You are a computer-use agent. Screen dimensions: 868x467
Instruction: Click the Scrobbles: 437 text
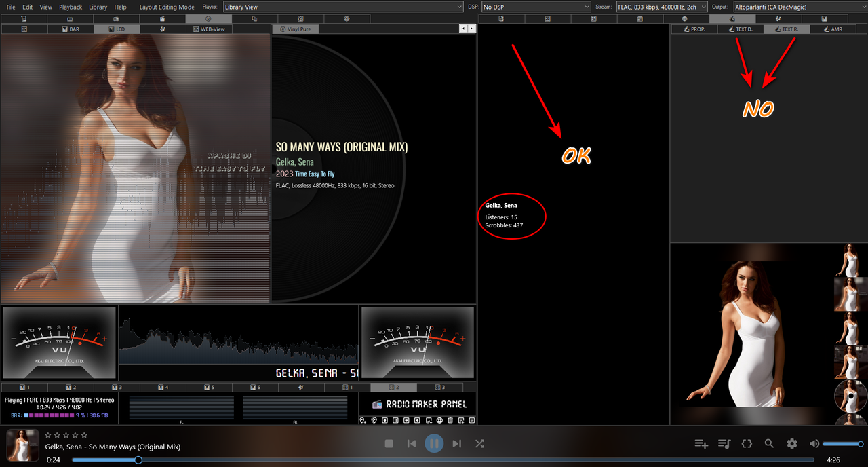tap(504, 225)
